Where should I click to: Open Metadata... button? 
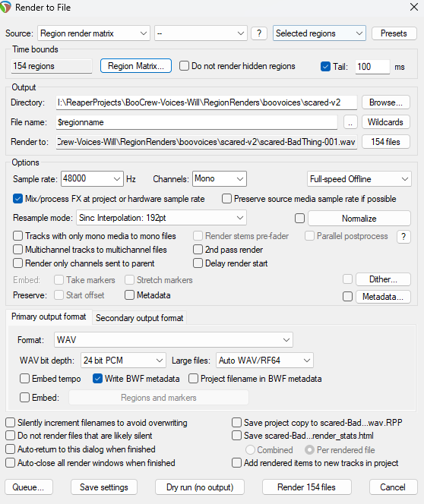pos(383,297)
